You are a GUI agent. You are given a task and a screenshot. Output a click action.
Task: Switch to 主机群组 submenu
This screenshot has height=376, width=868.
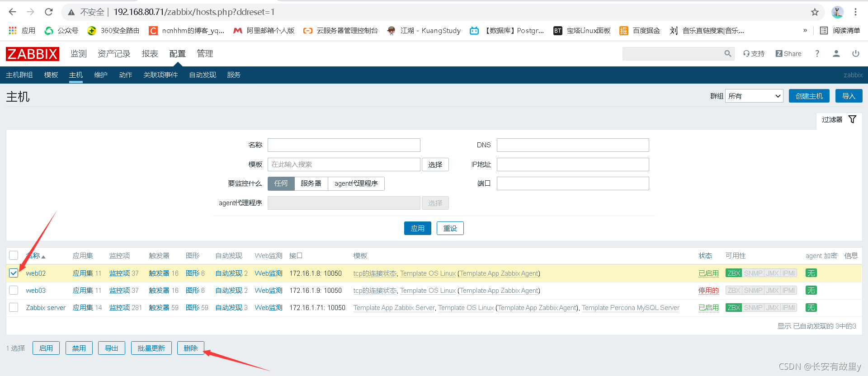(19, 75)
